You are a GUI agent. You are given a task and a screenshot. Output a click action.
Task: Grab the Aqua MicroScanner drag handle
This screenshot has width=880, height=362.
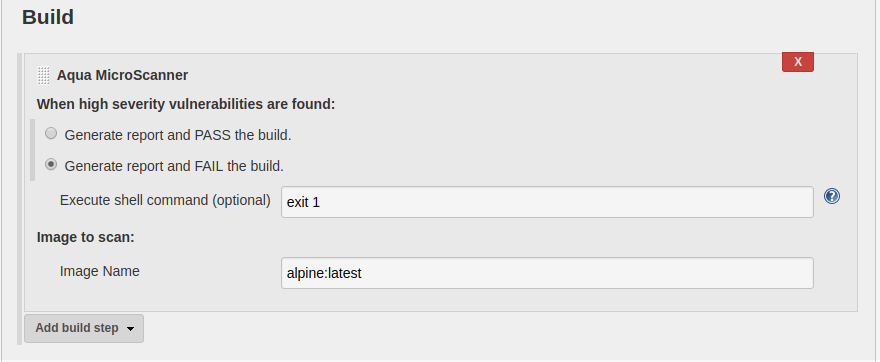point(43,75)
